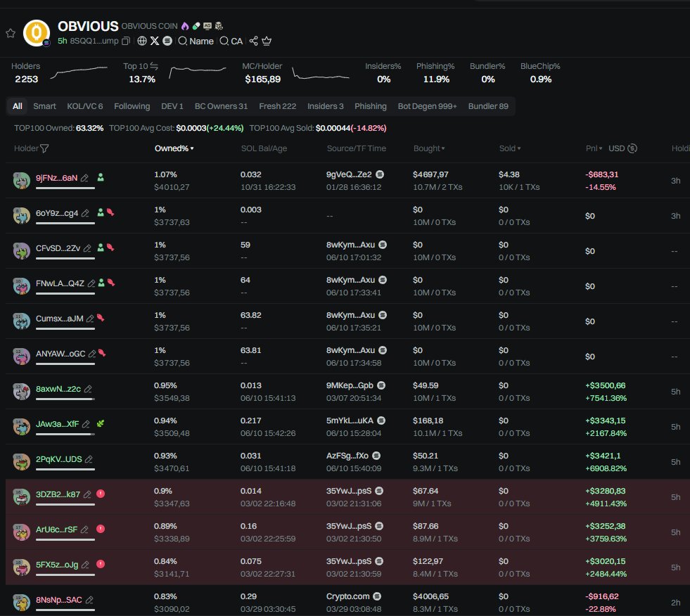Edit the label for 5FX5z...oJg

pyautogui.click(x=85, y=565)
